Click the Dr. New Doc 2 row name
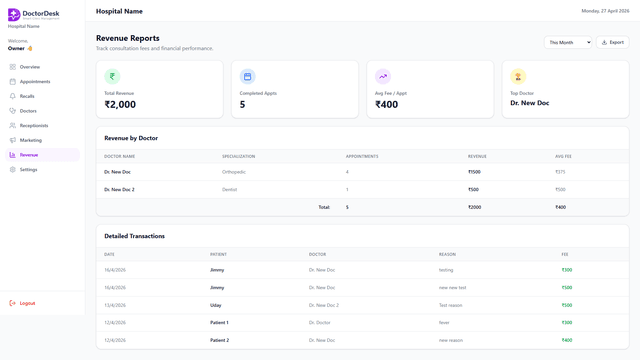The height and width of the screenshot is (360, 640). 119,190
